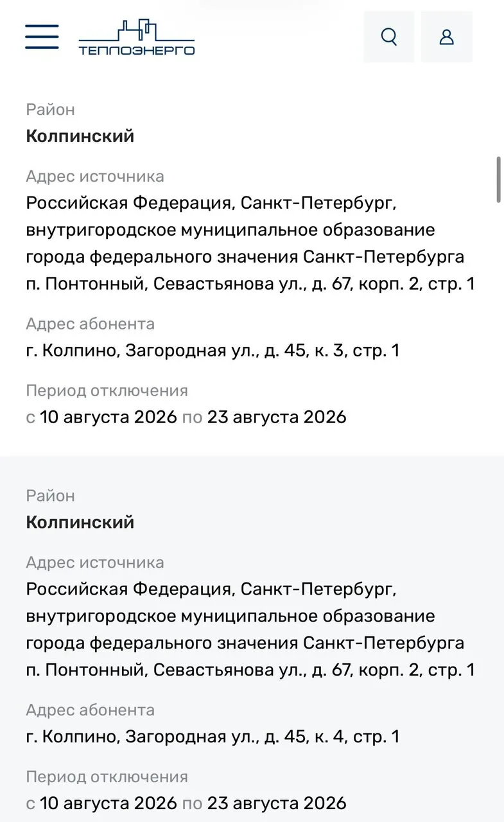Select second Колпинский district heading
504x822 pixels.
pos(80,522)
